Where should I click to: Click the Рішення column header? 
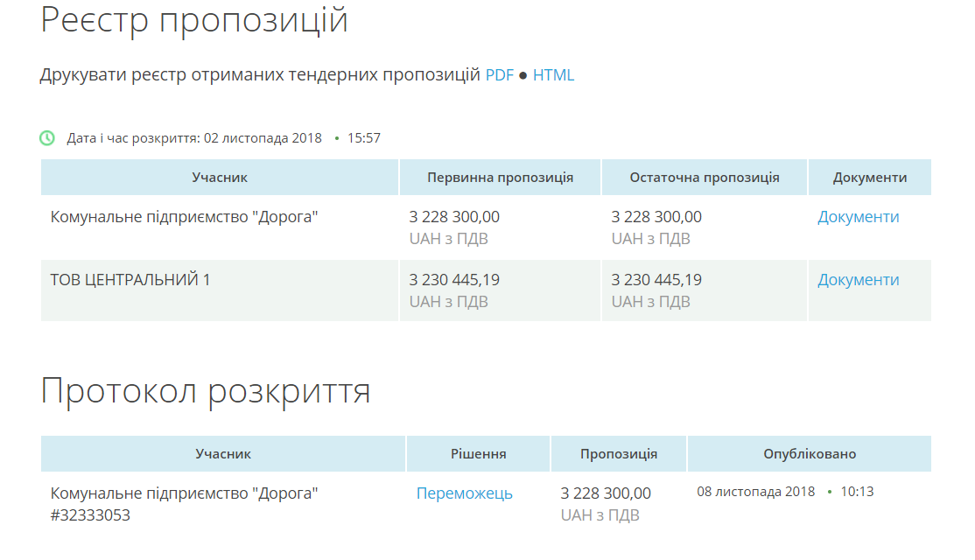point(478,454)
